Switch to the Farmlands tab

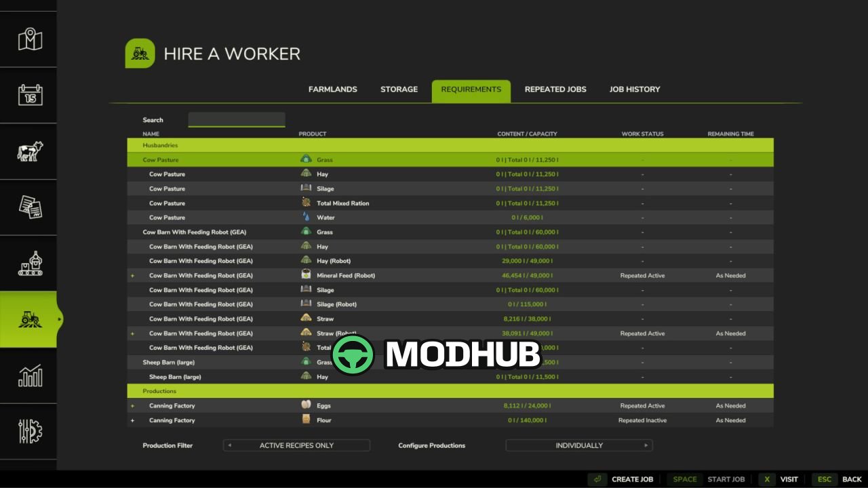click(x=332, y=89)
